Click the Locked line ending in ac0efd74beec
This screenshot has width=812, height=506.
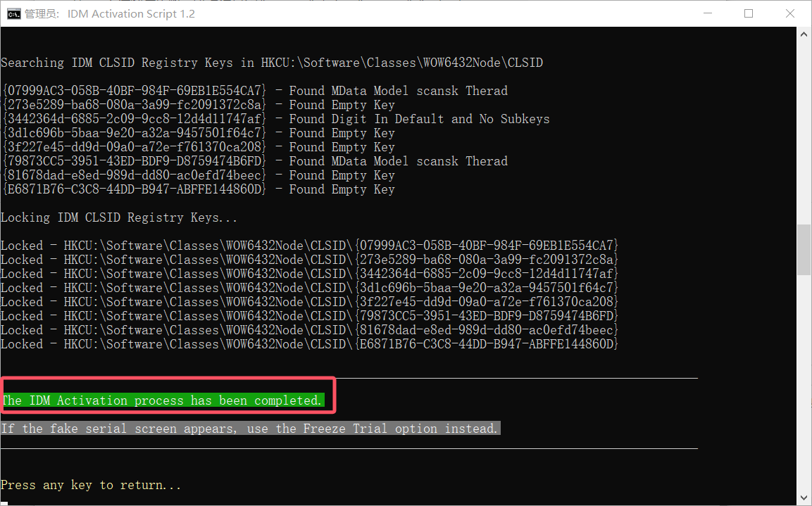coord(310,330)
